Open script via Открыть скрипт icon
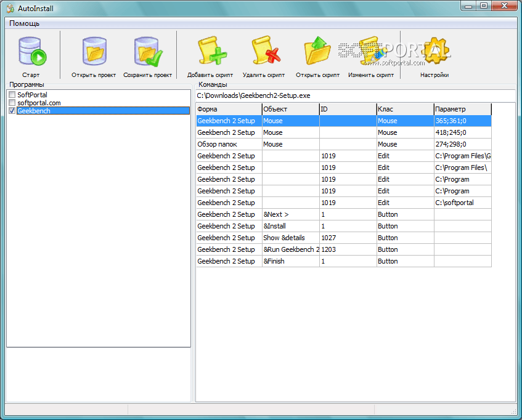This screenshot has height=420, width=522. [317, 50]
